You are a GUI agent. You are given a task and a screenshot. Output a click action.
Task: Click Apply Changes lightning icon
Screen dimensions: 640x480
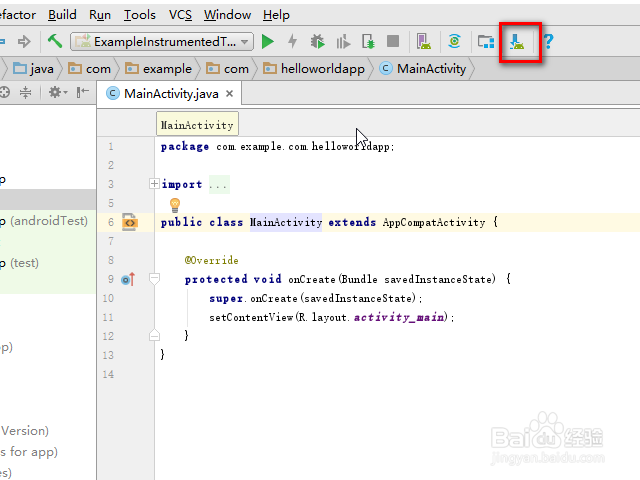pos(292,42)
